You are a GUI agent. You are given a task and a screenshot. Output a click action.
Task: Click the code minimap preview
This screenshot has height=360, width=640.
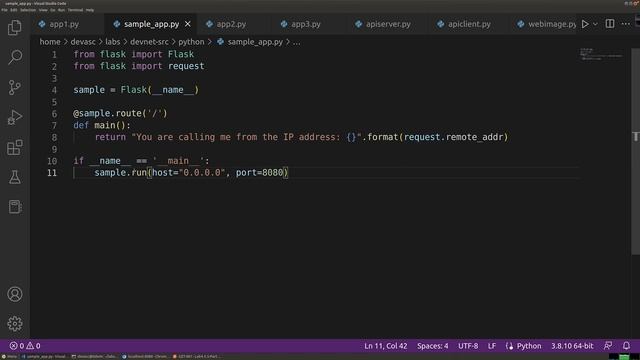(601, 54)
